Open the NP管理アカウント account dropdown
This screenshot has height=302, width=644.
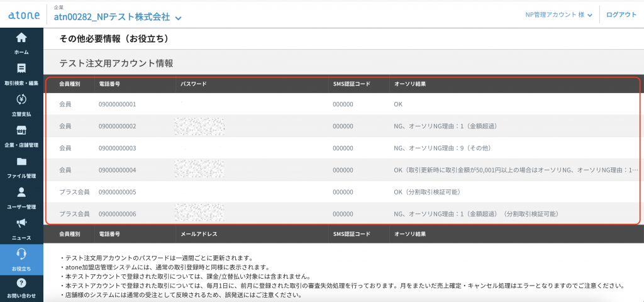coord(559,15)
